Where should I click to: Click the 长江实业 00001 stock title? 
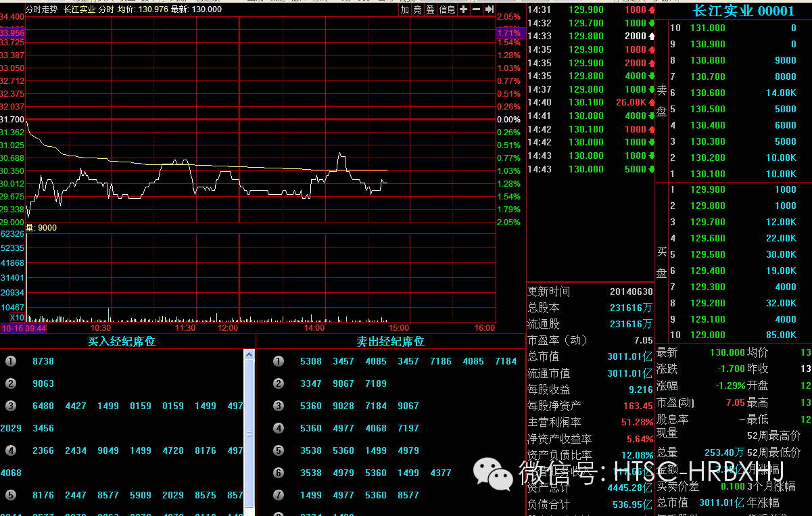743,10
